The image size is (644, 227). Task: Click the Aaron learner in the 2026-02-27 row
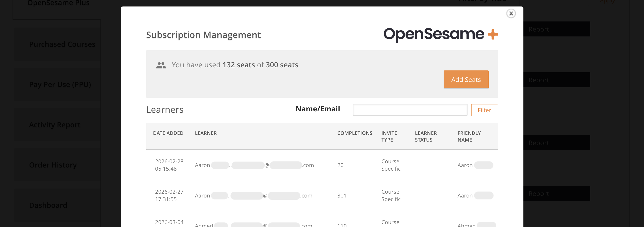pos(253,195)
